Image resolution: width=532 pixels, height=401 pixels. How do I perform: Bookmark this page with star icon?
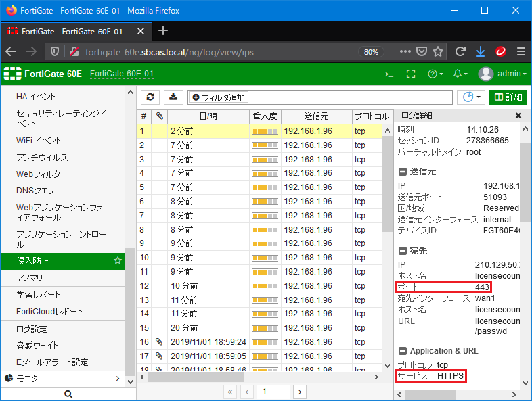point(438,51)
